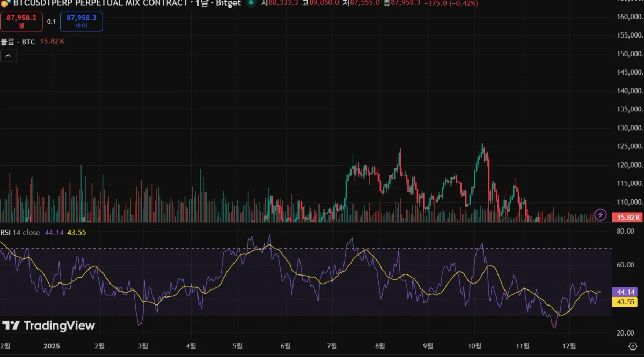Click the BTCUSDTPERP PERPETUAL MIX CONTRACT title
This screenshot has width=644, height=357.
pyautogui.click(x=100, y=3)
